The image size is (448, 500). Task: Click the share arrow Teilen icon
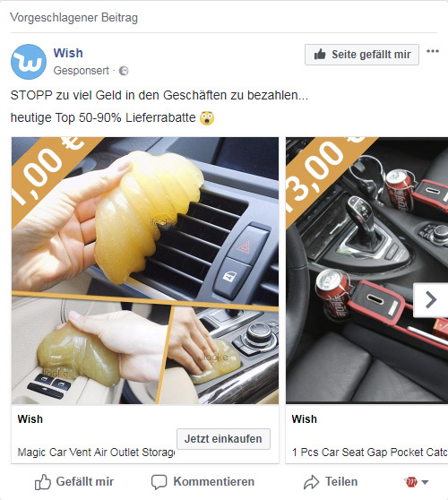311,482
